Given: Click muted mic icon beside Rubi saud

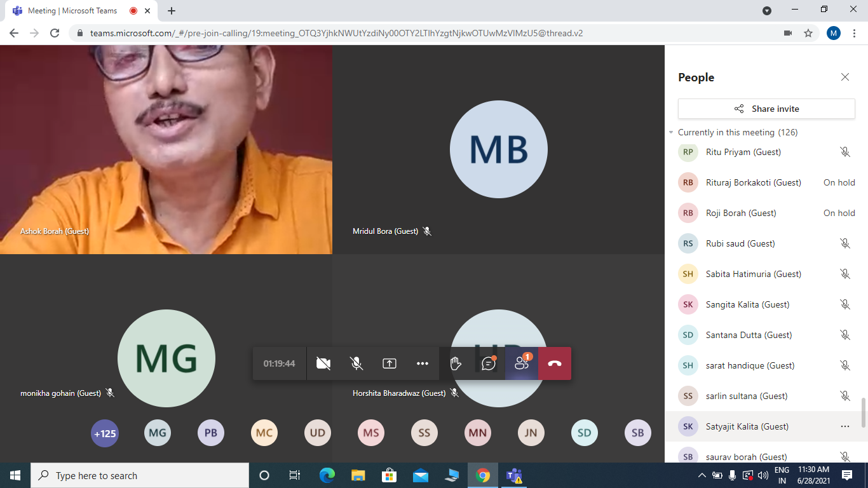Looking at the screenshot, I should (845, 243).
